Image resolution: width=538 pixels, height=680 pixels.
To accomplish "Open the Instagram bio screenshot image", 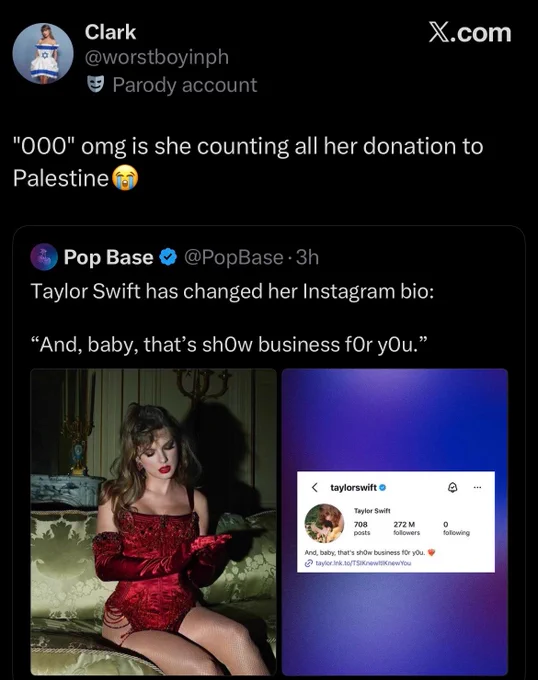I will tap(395, 522).
